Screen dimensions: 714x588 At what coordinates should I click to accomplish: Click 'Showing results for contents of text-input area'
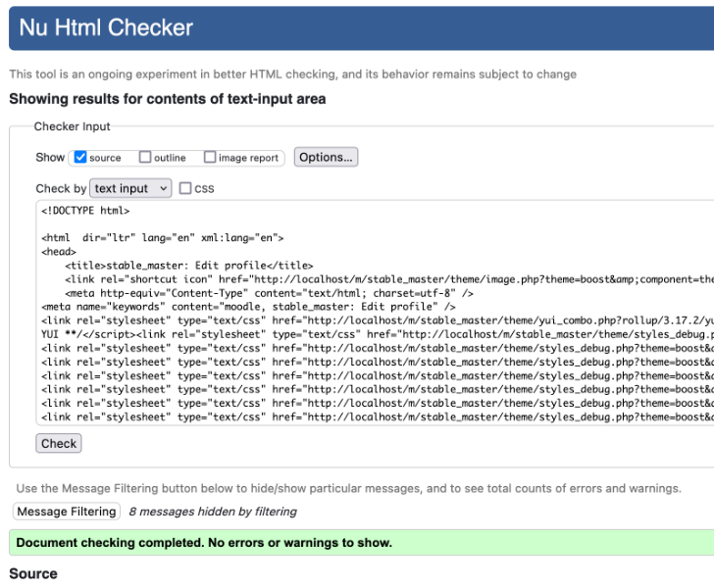(168, 99)
